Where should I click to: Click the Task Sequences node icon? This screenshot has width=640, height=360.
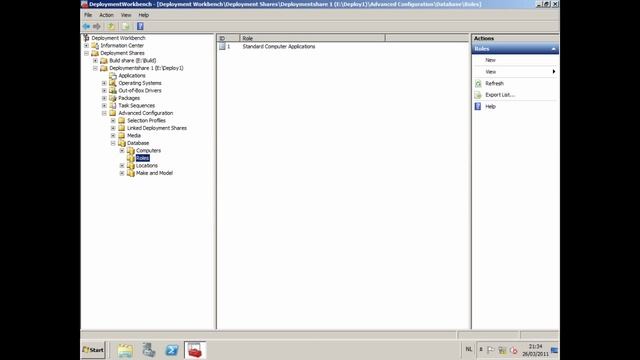click(113, 106)
